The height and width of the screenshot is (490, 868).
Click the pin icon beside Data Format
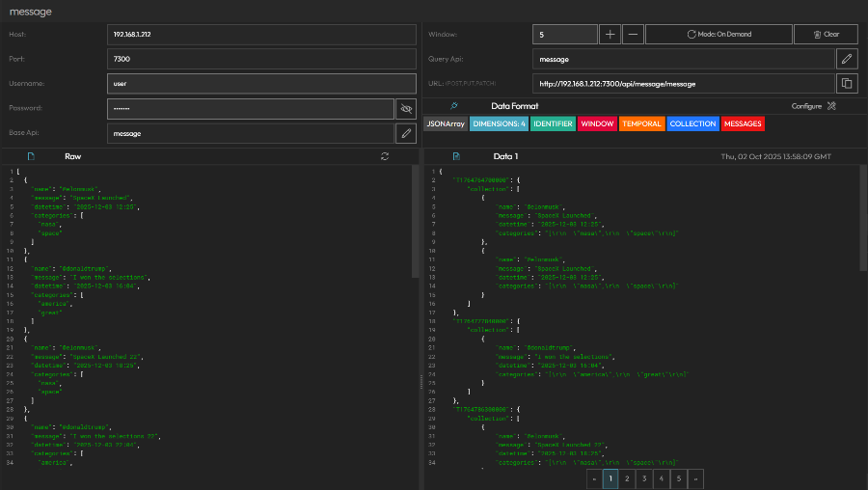[453, 106]
